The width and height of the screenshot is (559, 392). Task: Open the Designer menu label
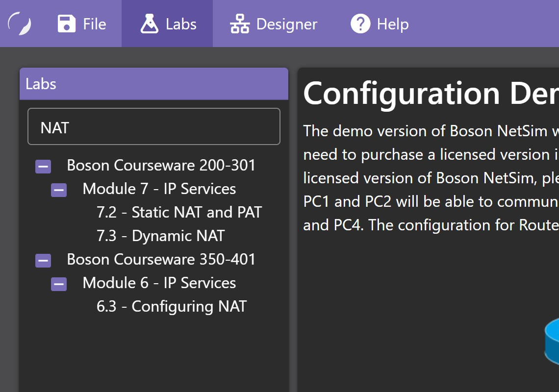point(286,24)
